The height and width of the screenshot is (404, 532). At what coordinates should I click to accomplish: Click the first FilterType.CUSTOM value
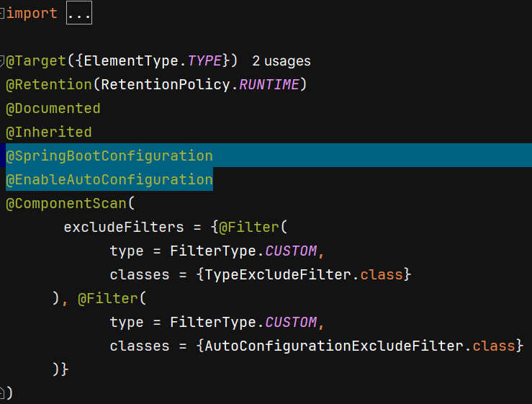click(x=243, y=251)
